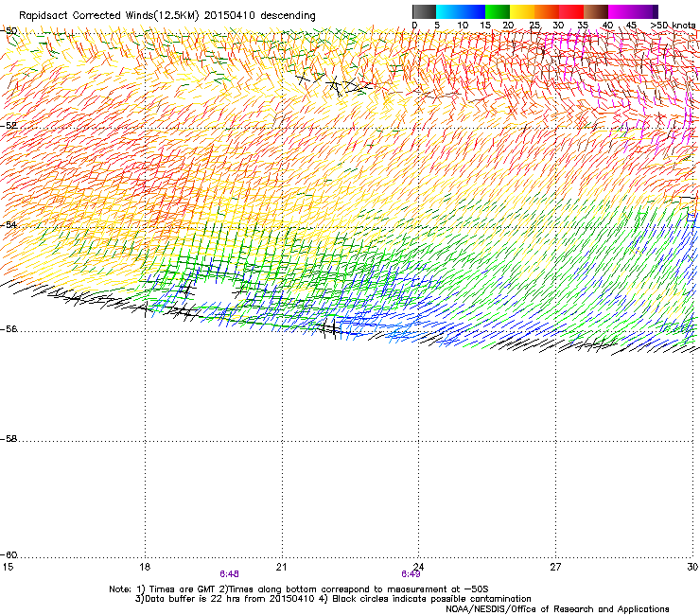Click the legend tick label 25

(534, 25)
